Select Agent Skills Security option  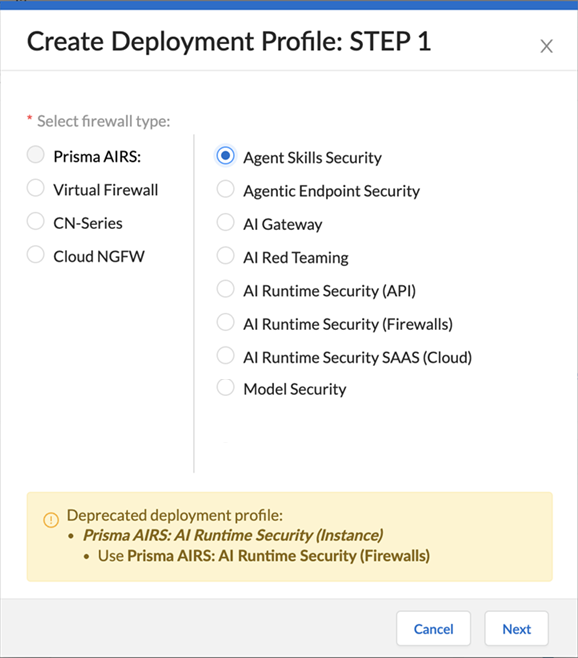pyautogui.click(x=225, y=156)
